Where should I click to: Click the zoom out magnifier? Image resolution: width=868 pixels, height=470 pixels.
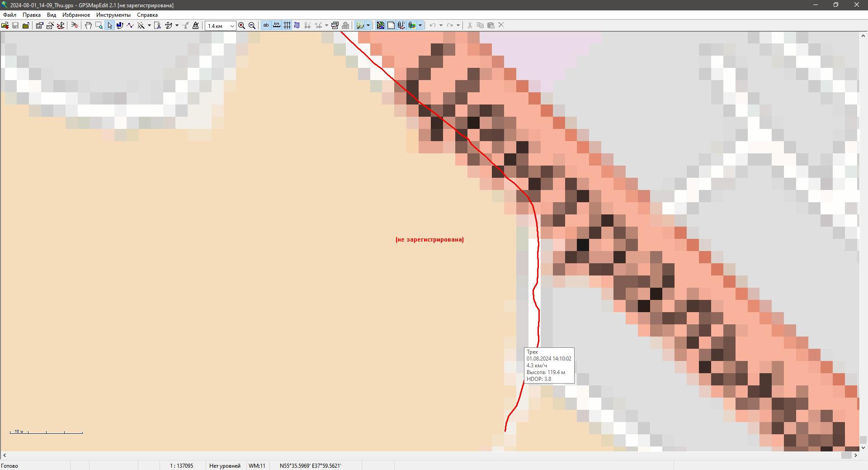252,25
